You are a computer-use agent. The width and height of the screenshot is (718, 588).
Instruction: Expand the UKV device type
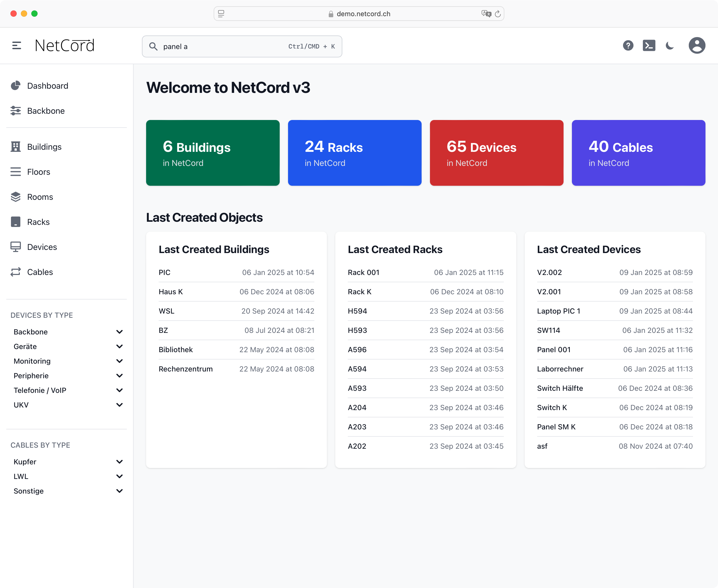coord(119,405)
